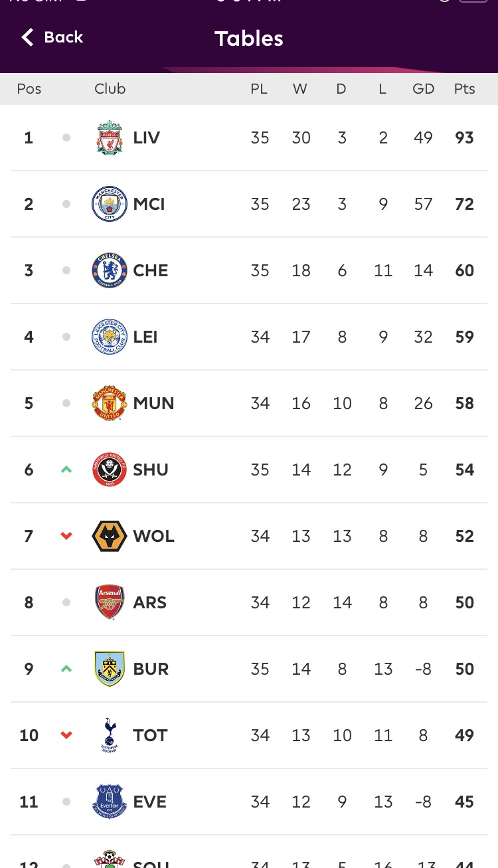This screenshot has height=868, width=498.
Task: Tap the Wolves club crest
Action: click(110, 536)
